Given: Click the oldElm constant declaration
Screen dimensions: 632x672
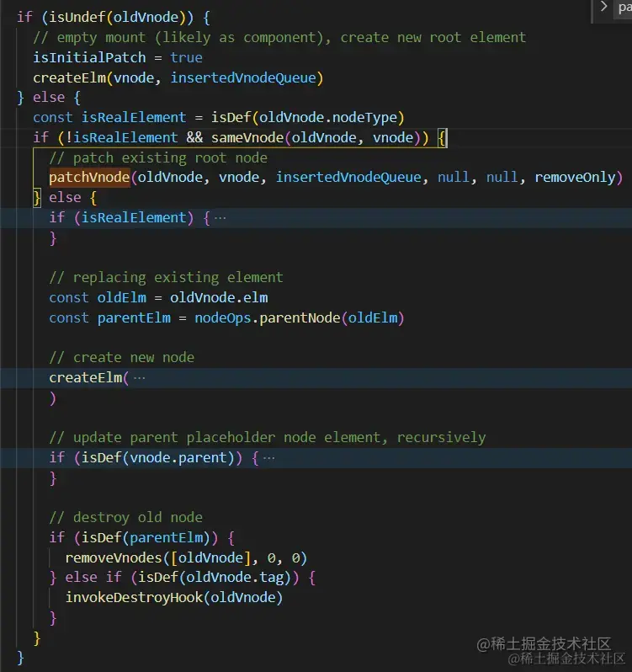Looking at the screenshot, I should point(122,298).
